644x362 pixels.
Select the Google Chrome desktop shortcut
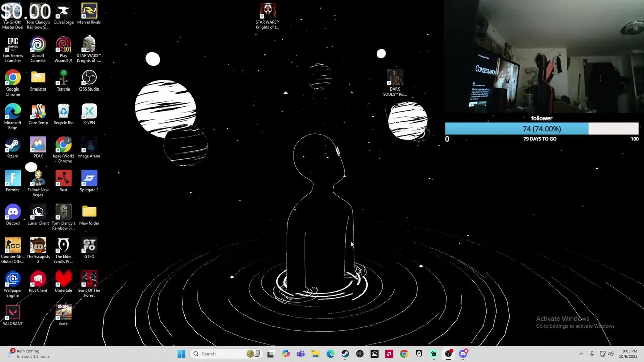coord(13,83)
